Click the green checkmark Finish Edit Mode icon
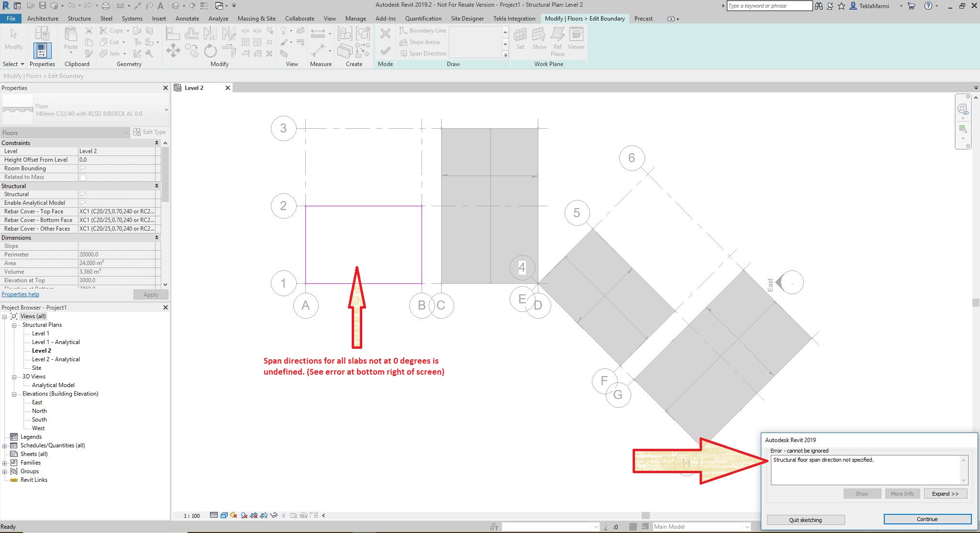The width and height of the screenshot is (980, 533). pyautogui.click(x=385, y=51)
